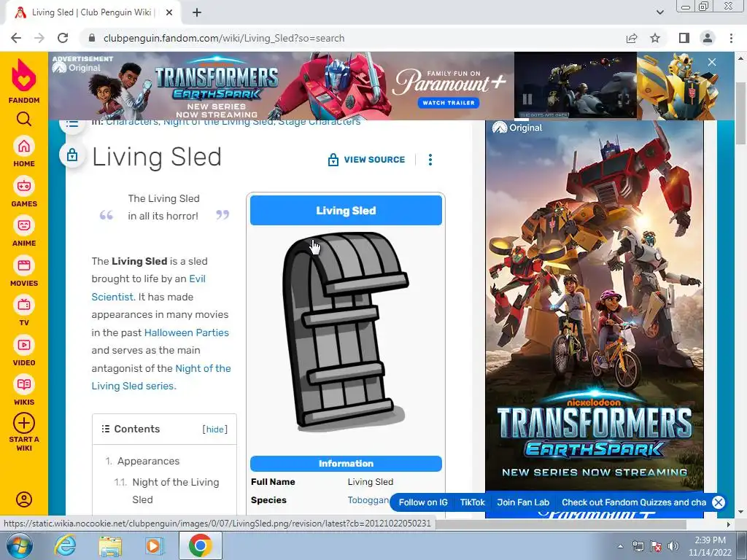747x560 pixels.
Task: Click the volume speaker tray icon
Action: (x=673, y=546)
